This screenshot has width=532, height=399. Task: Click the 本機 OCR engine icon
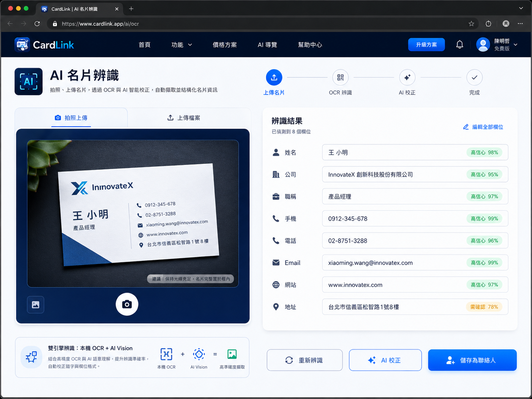coord(166,354)
